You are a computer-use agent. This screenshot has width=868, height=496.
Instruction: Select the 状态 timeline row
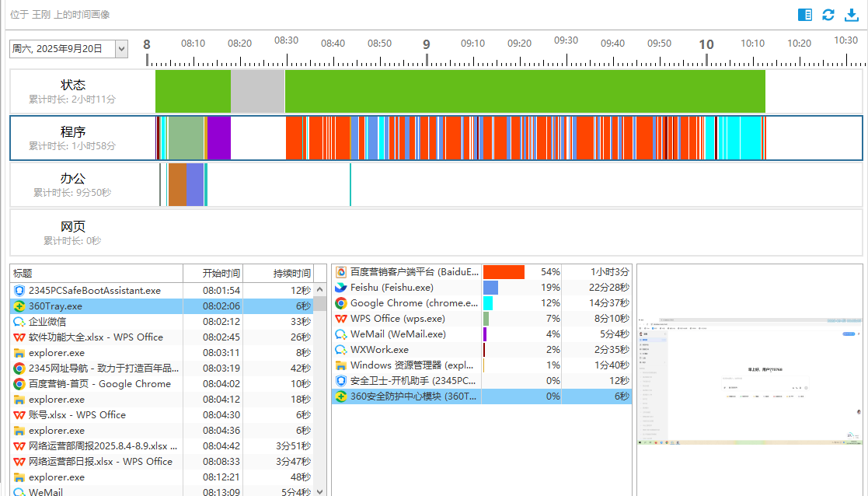pos(436,91)
